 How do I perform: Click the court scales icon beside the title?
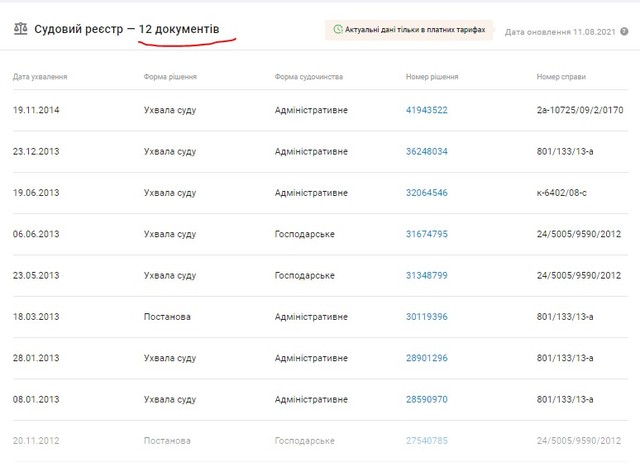tap(20, 29)
